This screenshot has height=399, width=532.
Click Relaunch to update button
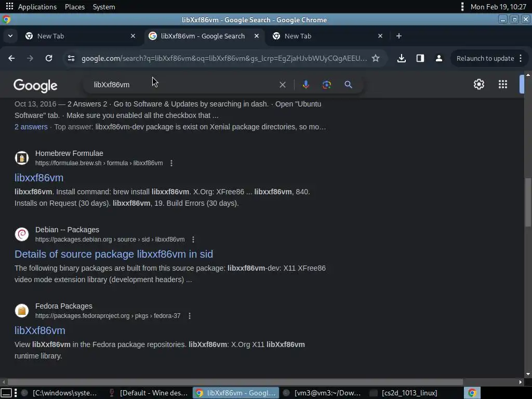point(485,58)
